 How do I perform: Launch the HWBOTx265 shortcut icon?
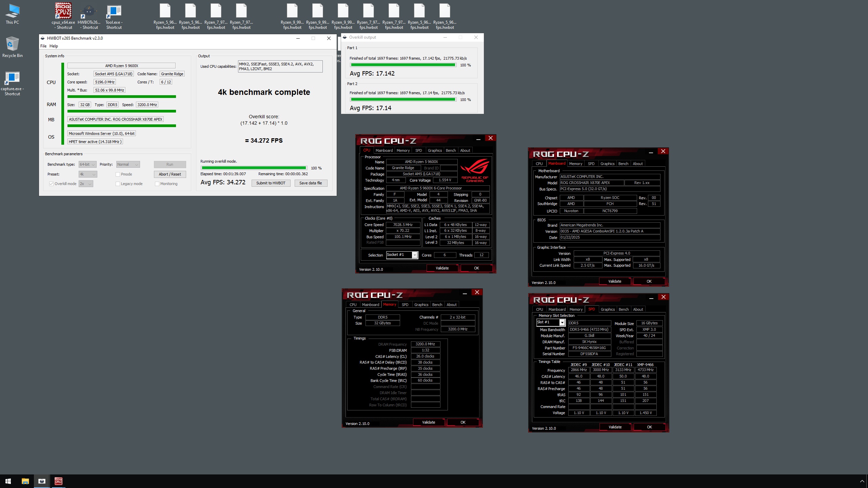(89, 16)
